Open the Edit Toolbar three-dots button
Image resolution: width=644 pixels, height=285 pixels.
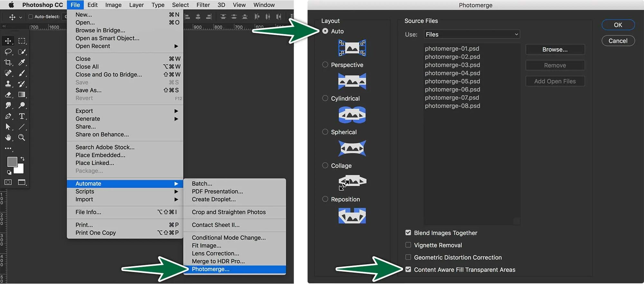8,148
